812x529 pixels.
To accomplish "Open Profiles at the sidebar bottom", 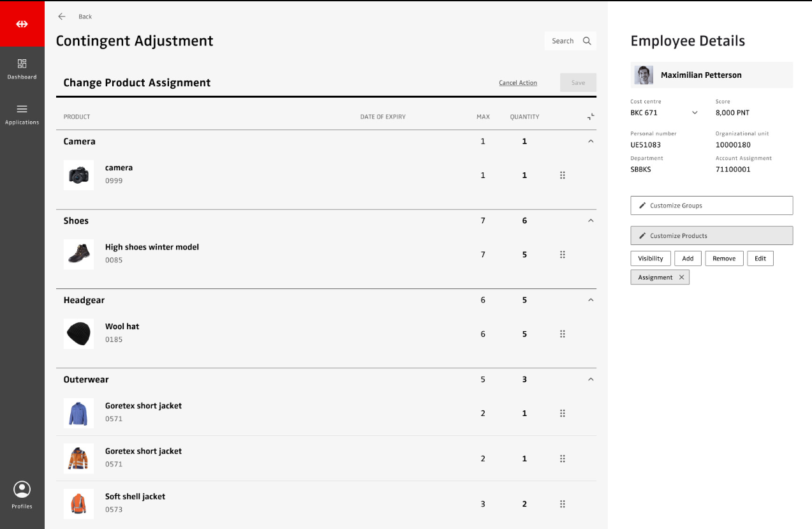I will coord(22,495).
